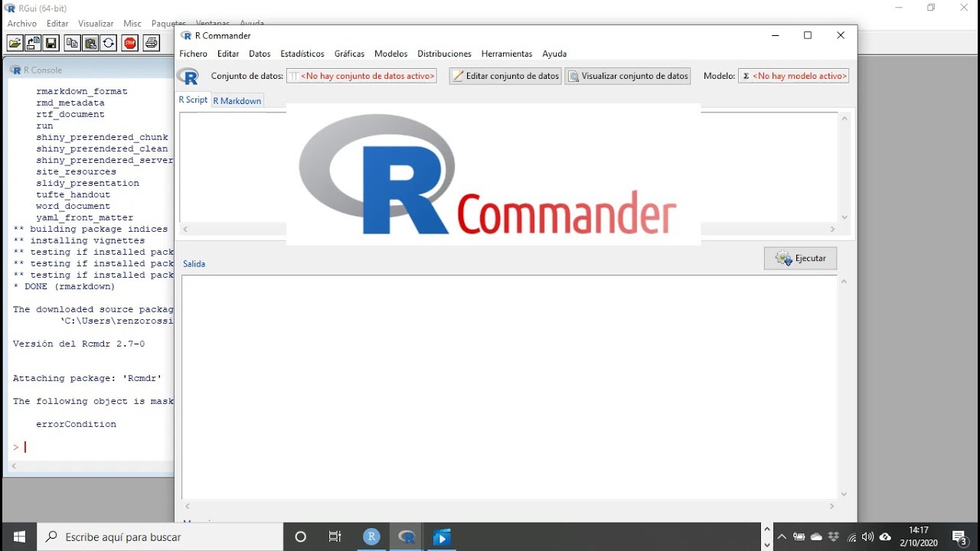Click Salida pane scrollbar up arrow

pos(844,282)
